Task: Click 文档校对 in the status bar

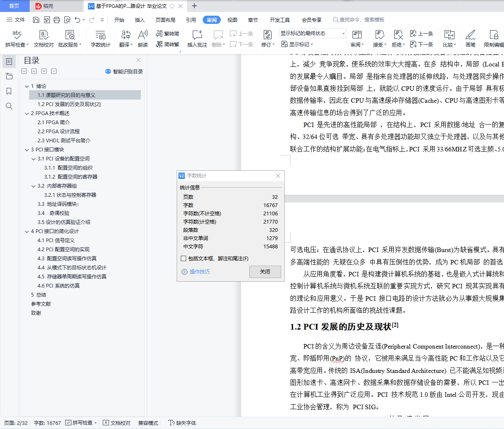Action: [x=117, y=423]
